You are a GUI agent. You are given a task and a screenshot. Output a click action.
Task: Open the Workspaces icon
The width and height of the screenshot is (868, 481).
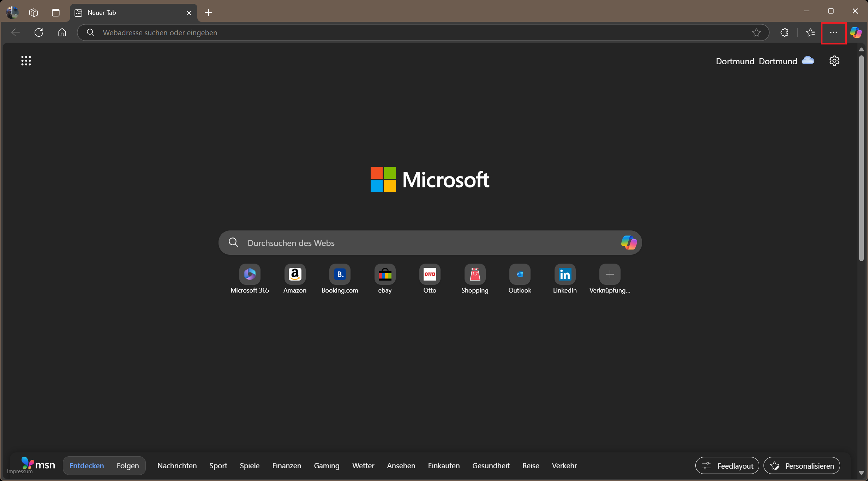click(34, 13)
